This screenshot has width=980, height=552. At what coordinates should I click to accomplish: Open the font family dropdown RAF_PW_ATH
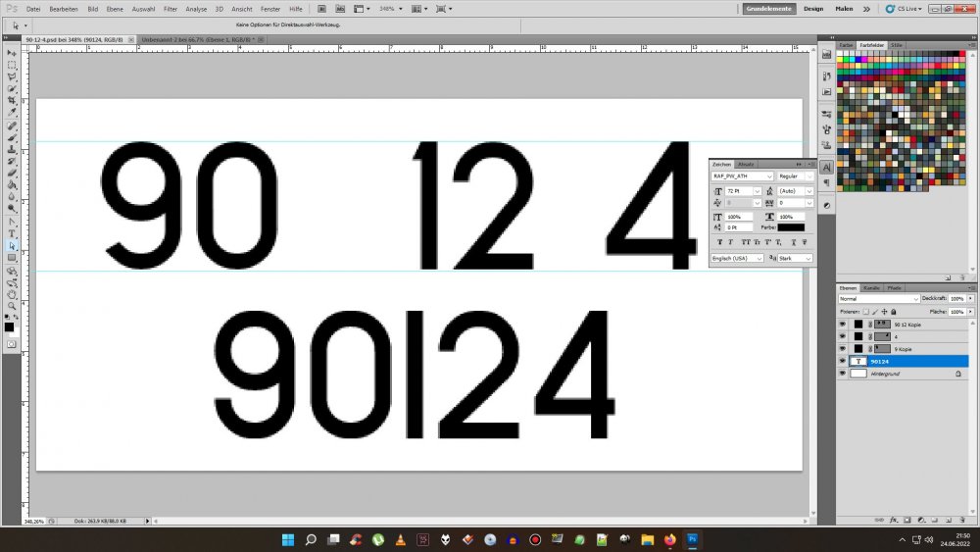tap(743, 176)
